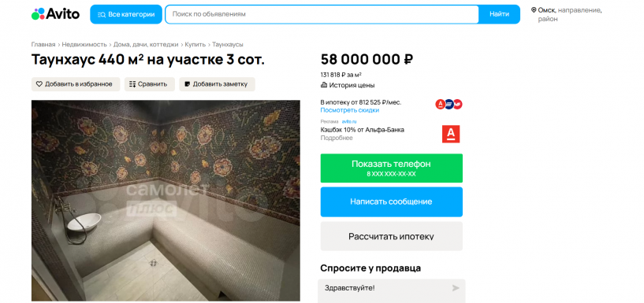Open the Дома, дачи, коттеджи breadcrumb
644x303 pixels.
[146, 44]
